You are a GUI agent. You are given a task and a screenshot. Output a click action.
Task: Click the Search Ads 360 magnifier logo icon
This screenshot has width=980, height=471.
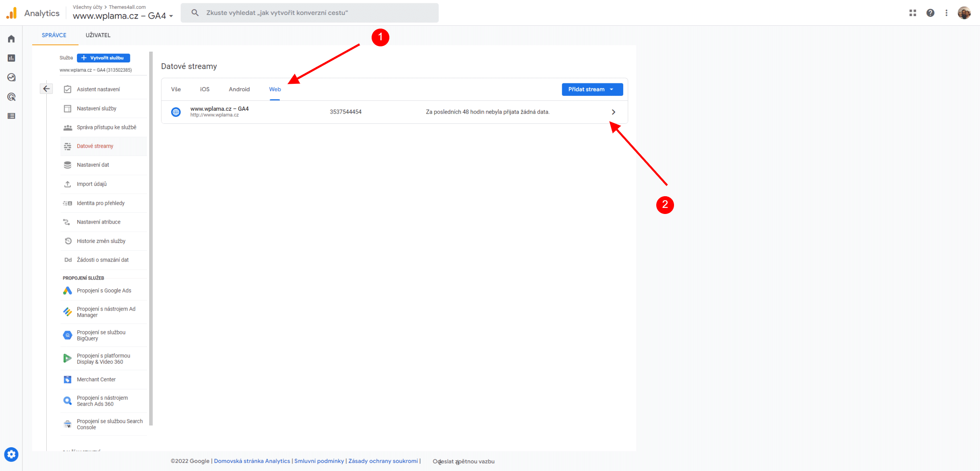tap(68, 401)
